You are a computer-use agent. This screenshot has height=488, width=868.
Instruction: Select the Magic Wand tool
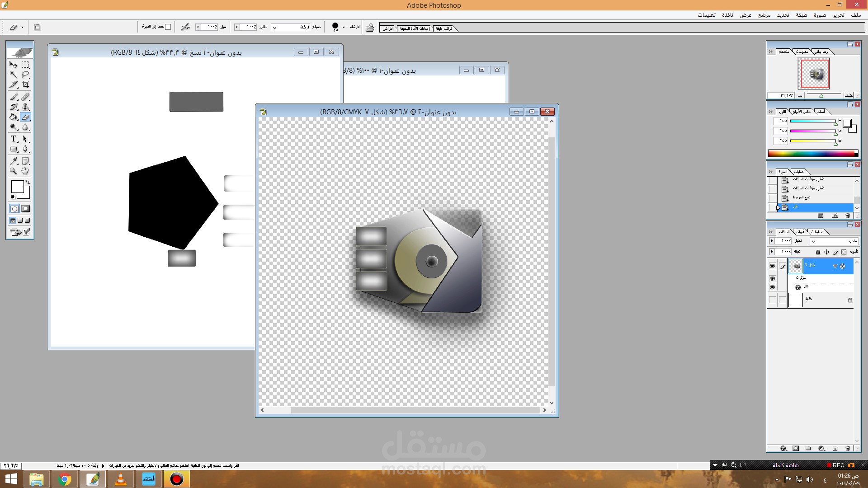(x=14, y=75)
